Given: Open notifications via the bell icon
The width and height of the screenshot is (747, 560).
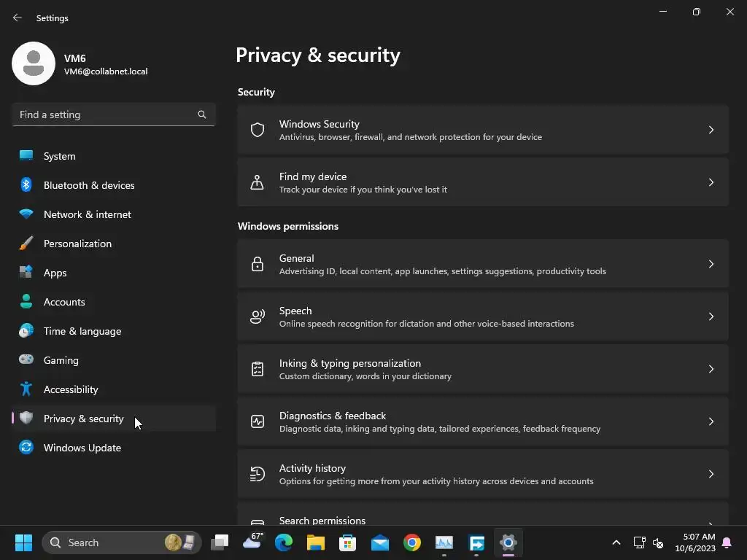Looking at the screenshot, I should [727, 542].
